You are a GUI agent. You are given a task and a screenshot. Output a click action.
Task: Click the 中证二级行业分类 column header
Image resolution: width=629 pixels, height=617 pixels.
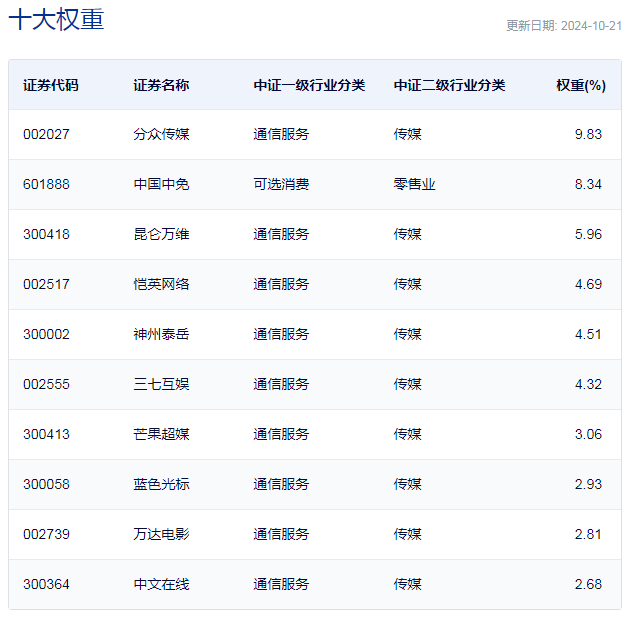click(449, 85)
